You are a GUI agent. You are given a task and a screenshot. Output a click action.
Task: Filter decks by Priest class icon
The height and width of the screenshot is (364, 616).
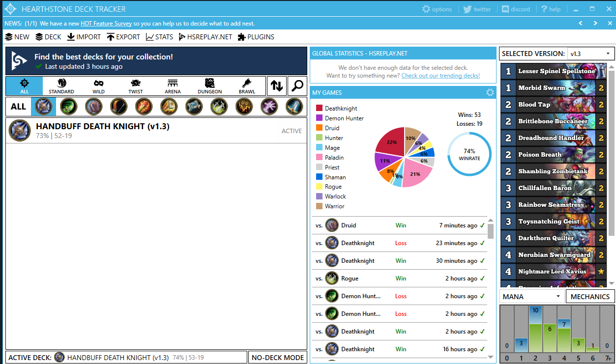[194, 106]
